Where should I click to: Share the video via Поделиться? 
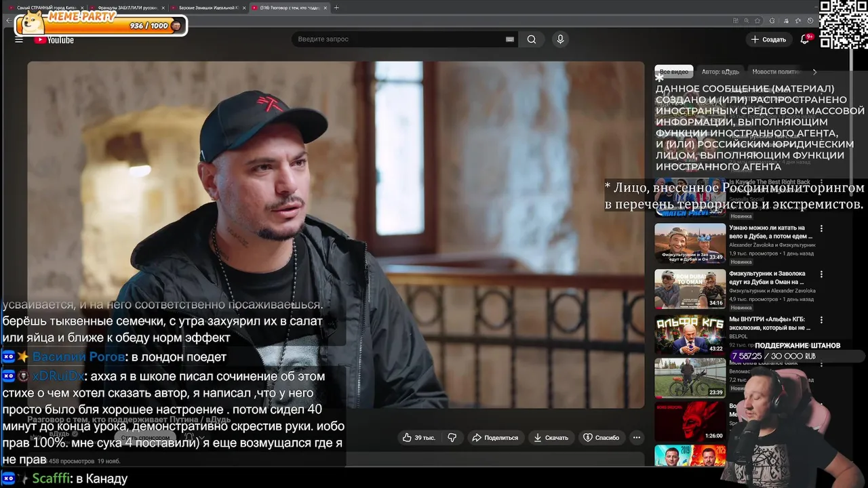pos(495,438)
